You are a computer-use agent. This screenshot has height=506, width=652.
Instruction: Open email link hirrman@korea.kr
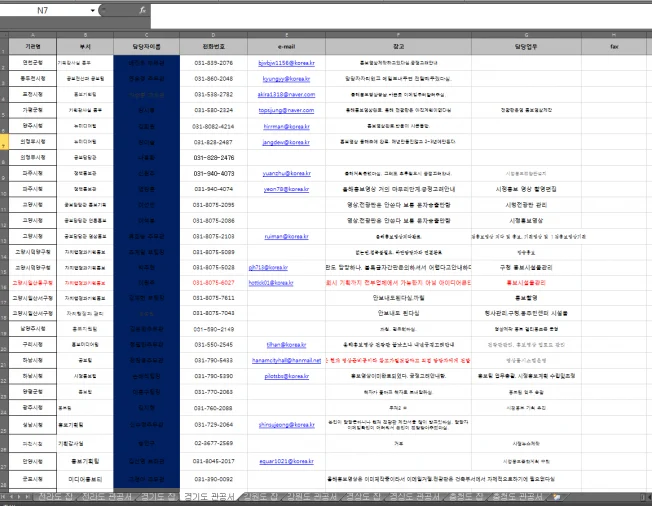pyautogui.click(x=286, y=126)
